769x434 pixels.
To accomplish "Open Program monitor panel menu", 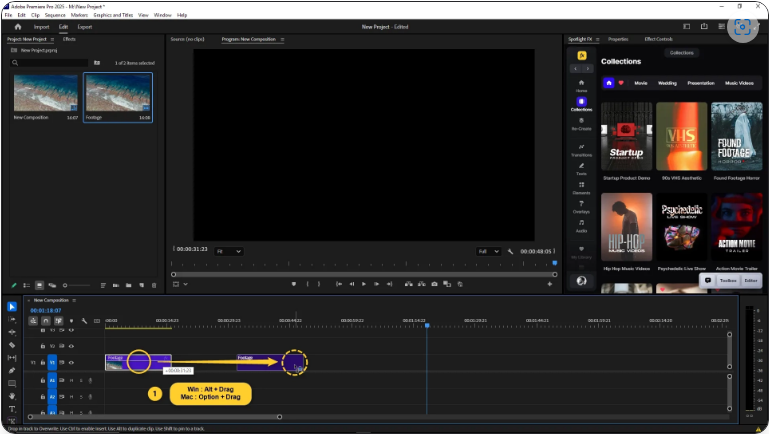I will pos(282,39).
